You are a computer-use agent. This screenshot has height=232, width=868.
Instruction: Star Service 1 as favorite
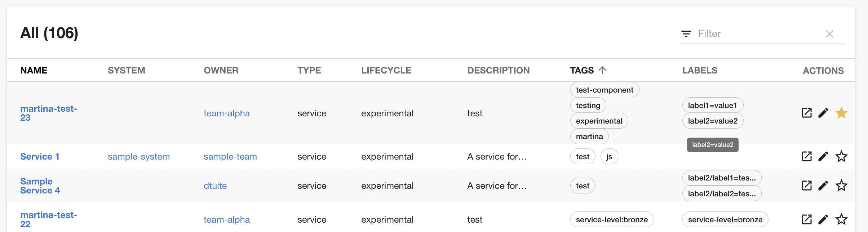pyautogui.click(x=841, y=156)
